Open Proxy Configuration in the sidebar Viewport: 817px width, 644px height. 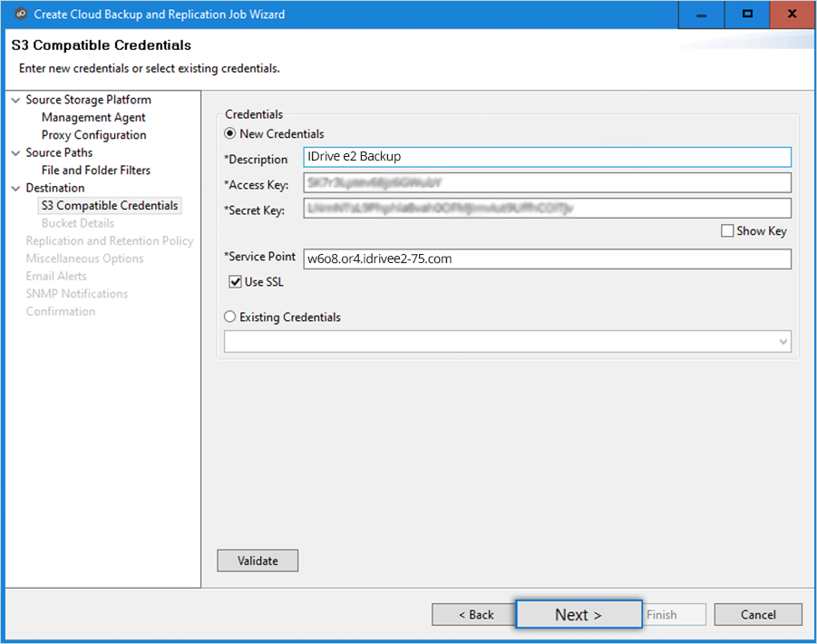coord(93,135)
